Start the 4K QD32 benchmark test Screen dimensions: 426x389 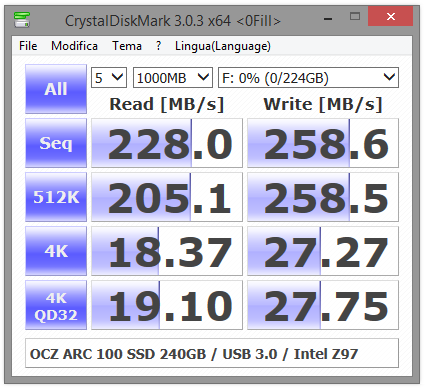pyautogui.click(x=56, y=305)
